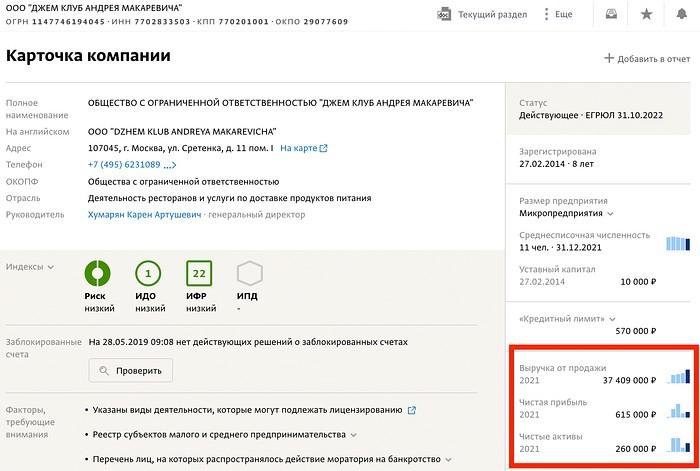Open notifications bell icon
Screen dimensions: 700x471
(x=681, y=14)
